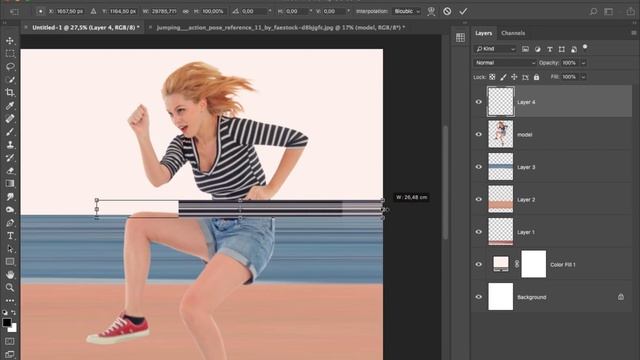The image size is (640, 360).
Task: Filter layers by pixel layers icon
Action: click(525, 49)
